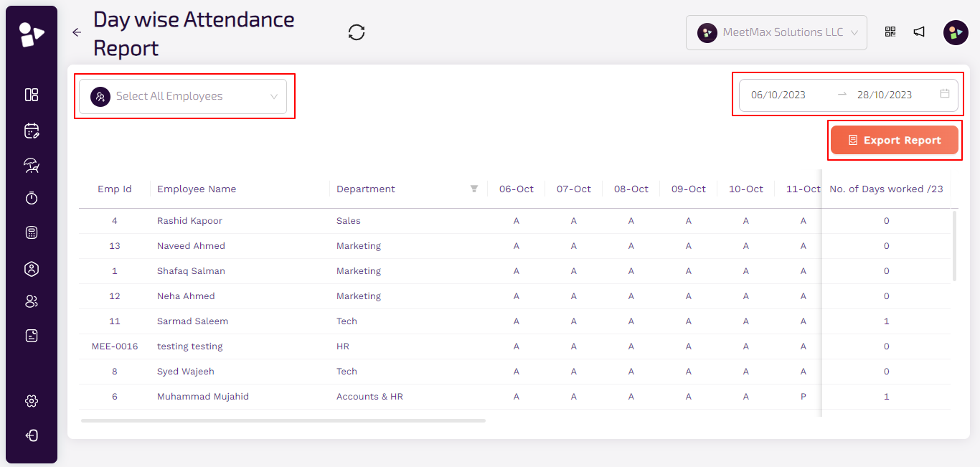Click the 09-Oct column header
980x467 pixels.
point(689,189)
